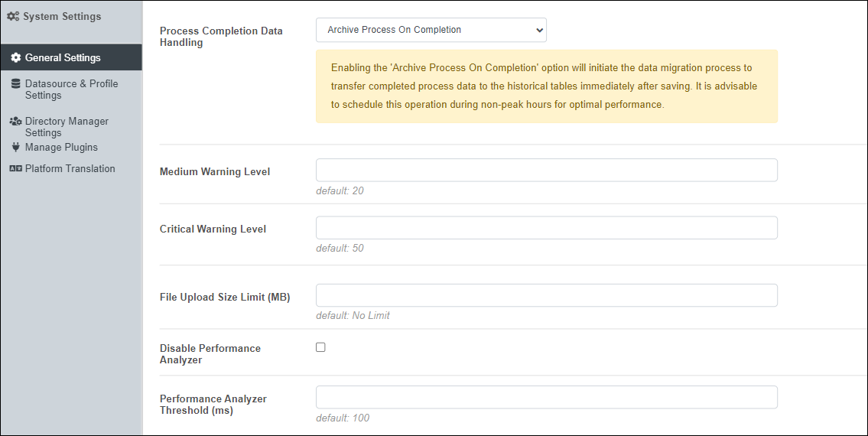The height and width of the screenshot is (436, 868).
Task: Open Platform Translation section
Action: 70,168
